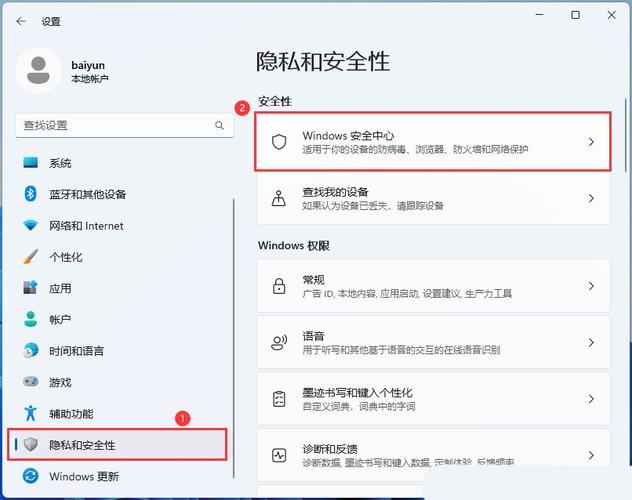Click the padlock icon of 常规
The height and width of the screenshot is (500, 632).
279,286
